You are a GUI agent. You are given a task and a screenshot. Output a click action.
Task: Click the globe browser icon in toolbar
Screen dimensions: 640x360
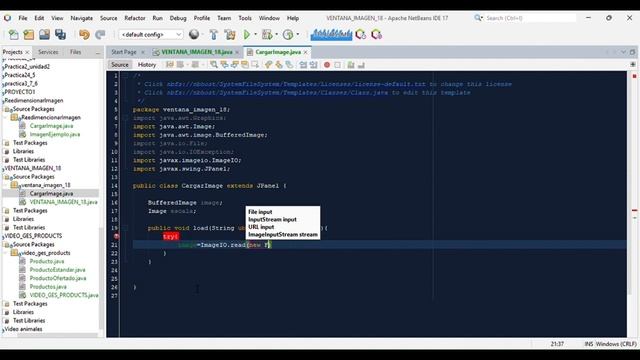(x=194, y=35)
